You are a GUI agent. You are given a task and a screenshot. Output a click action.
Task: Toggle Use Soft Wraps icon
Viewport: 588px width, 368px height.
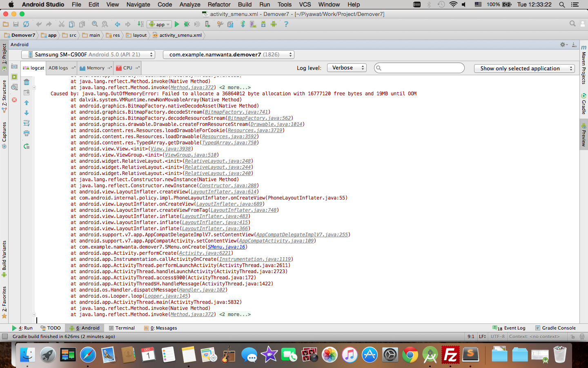[x=27, y=123]
